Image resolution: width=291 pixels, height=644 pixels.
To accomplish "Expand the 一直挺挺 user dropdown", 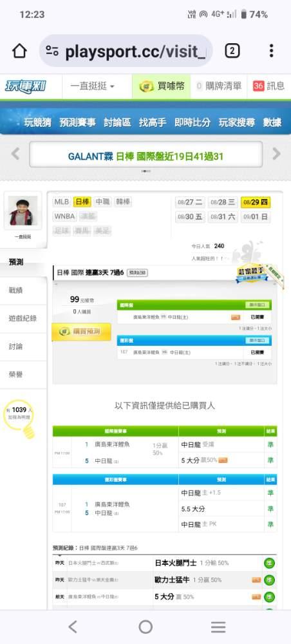I will click(x=92, y=86).
